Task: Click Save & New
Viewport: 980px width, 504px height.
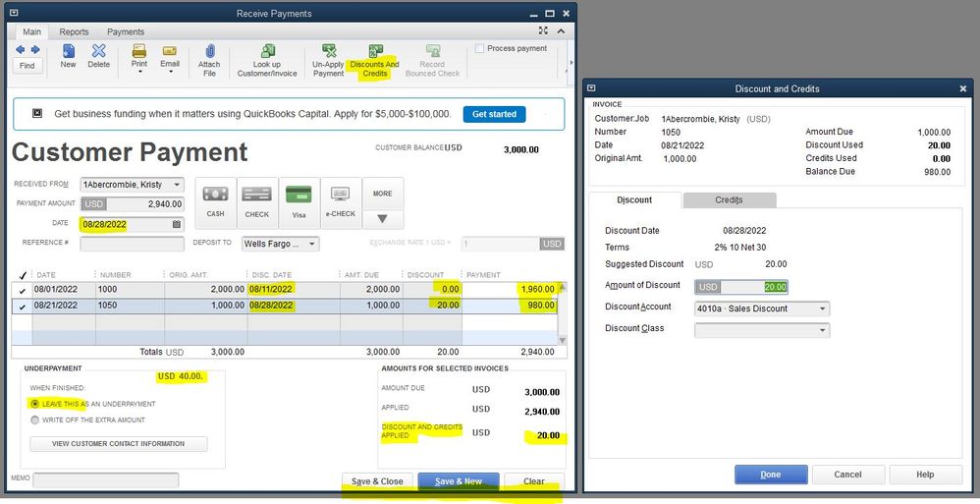Action: point(459,481)
